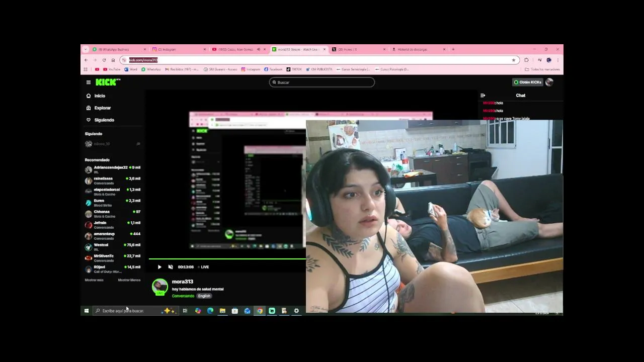Open the mora313 streamer avatar
This screenshot has height=362, width=644.
[x=160, y=287]
